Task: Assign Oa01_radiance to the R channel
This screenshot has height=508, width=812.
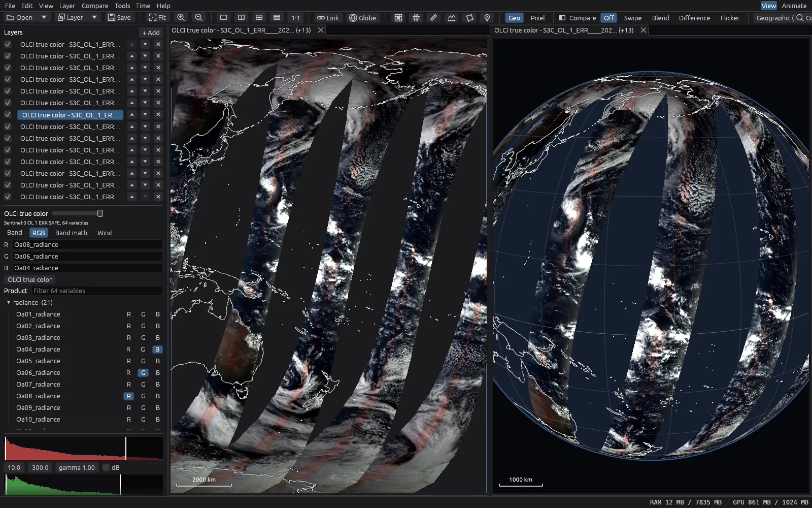Action: click(129, 314)
